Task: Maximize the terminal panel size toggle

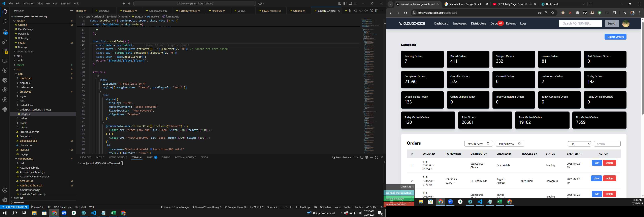Action: pos(377,157)
